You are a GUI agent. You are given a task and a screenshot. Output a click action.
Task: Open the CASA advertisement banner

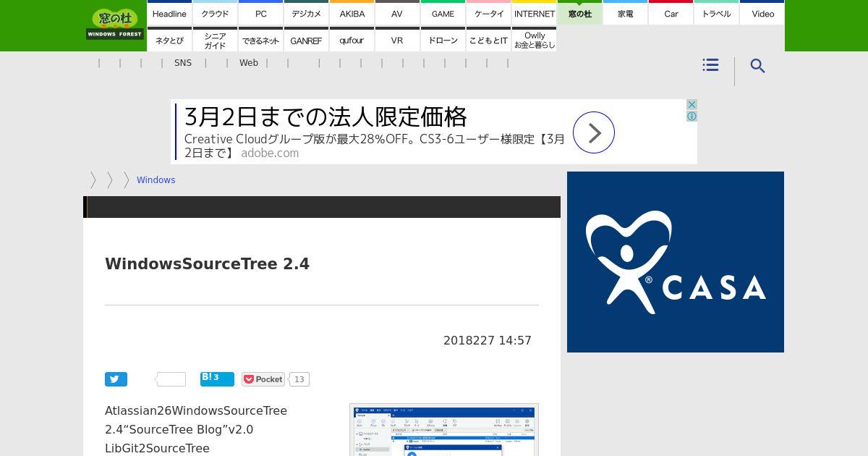(x=676, y=262)
